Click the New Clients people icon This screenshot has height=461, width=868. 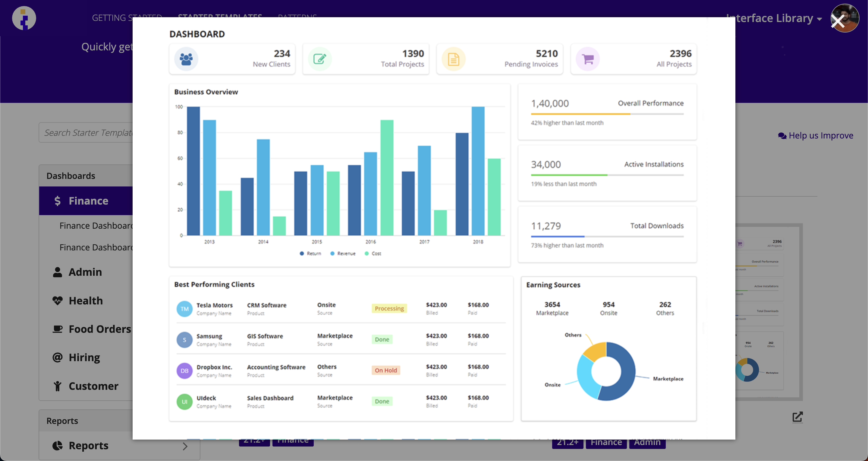tap(186, 59)
